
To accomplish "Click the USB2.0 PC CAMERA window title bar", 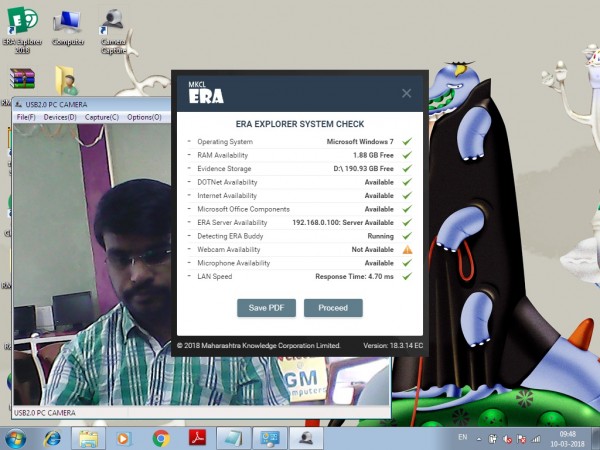I will coord(92,104).
